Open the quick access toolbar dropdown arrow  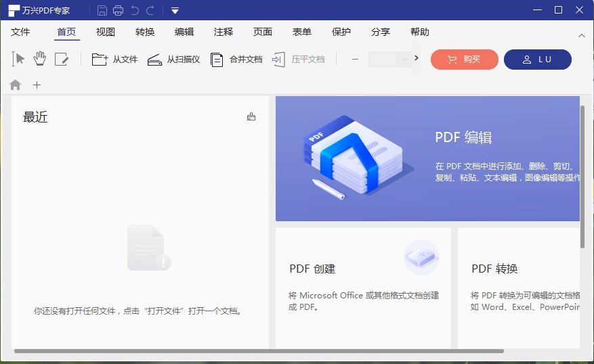pyautogui.click(x=175, y=11)
